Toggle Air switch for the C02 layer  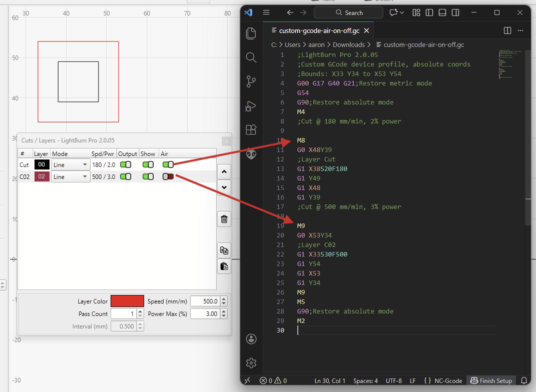[168, 176]
